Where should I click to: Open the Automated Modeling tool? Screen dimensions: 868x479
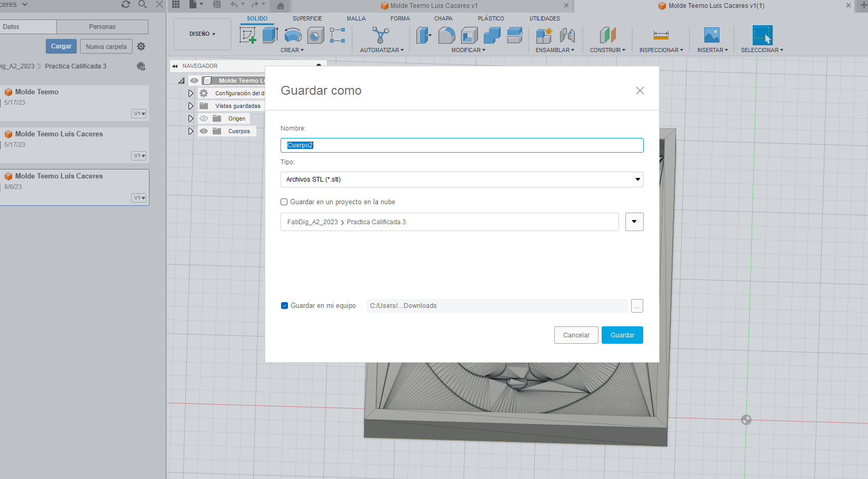381,35
